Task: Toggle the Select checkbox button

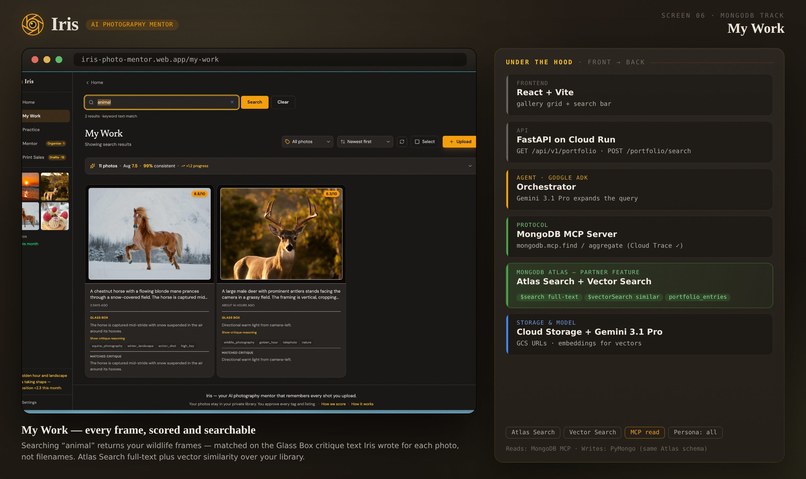Action: pos(425,141)
